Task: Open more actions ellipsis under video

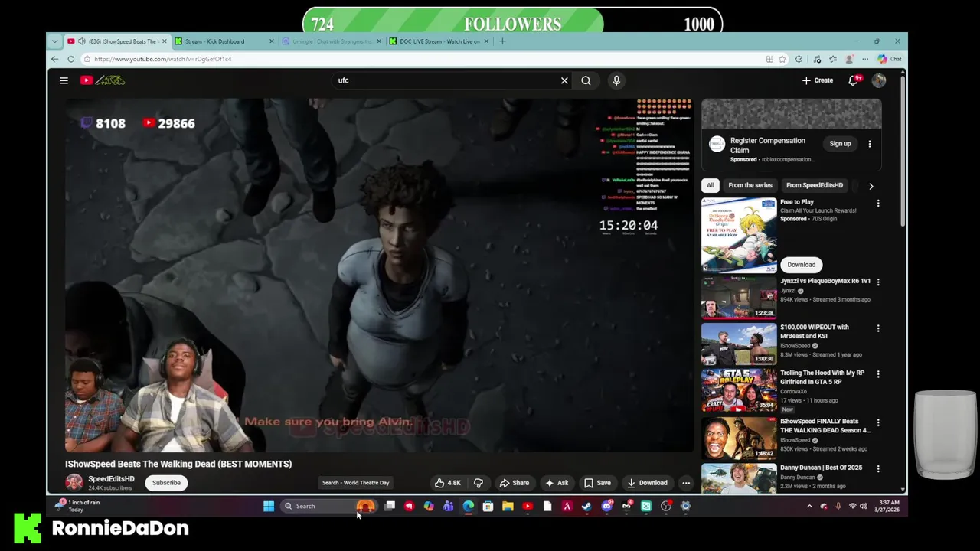Action: [686, 483]
